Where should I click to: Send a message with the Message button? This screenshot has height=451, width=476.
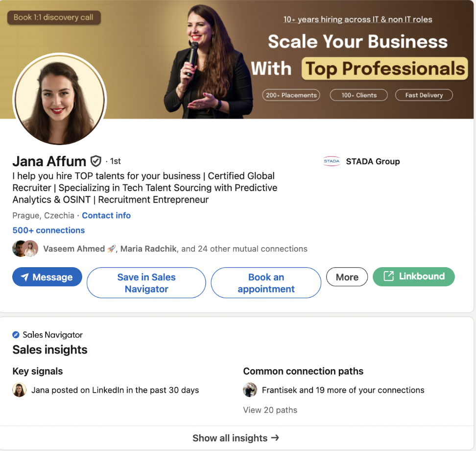click(x=48, y=277)
